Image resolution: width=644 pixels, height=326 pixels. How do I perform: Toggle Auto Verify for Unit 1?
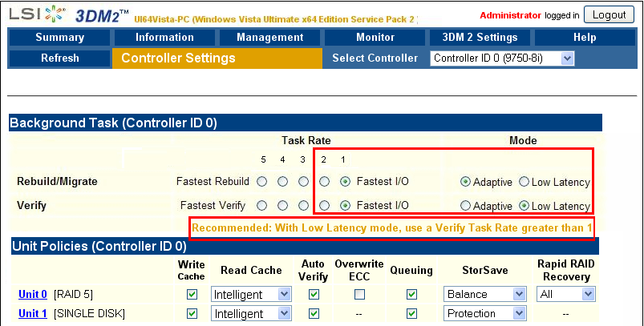(314, 314)
